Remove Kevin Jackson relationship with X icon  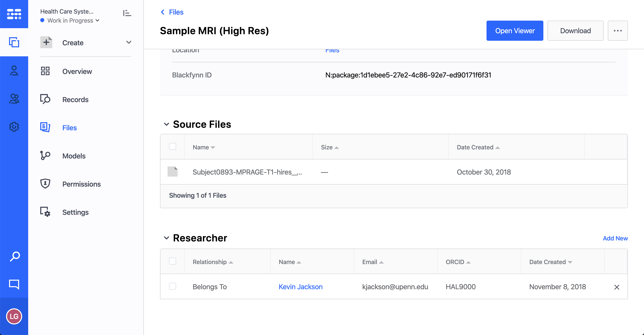[617, 287]
